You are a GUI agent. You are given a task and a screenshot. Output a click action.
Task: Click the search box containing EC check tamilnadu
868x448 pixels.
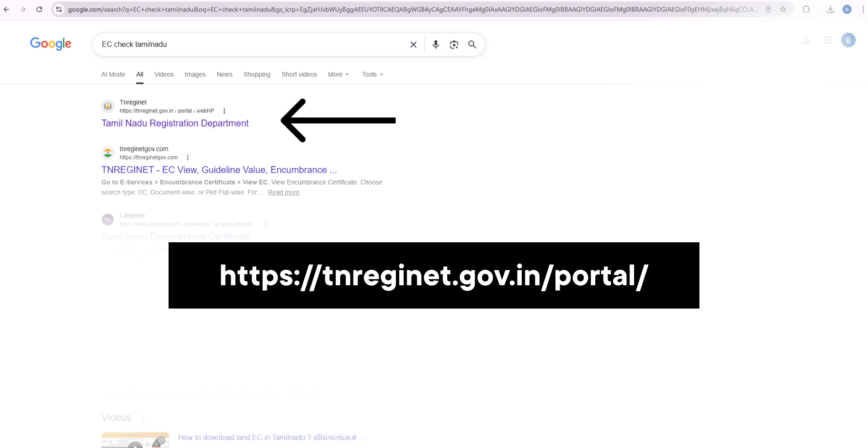[x=251, y=44]
